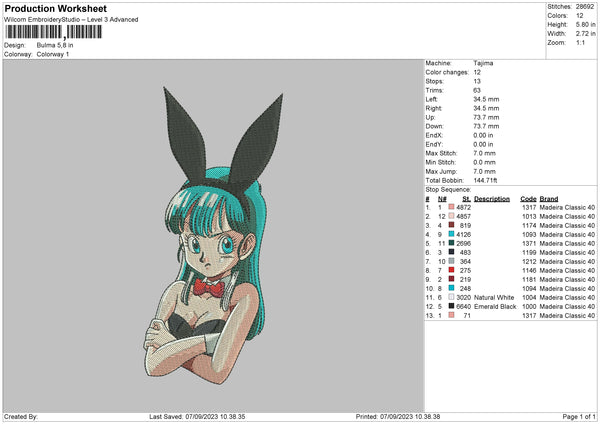The image size is (600, 424).
Task: Click the Height value '5.80 in'
Action: click(x=585, y=24)
